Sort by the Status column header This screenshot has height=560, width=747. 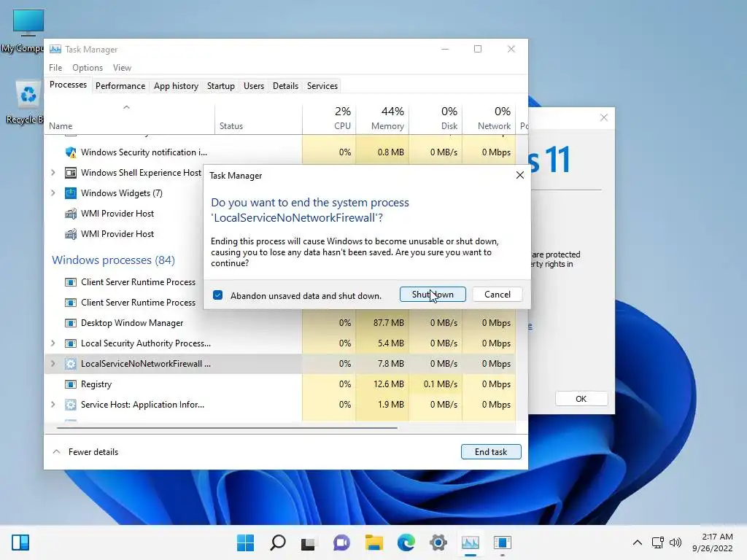[258, 118]
